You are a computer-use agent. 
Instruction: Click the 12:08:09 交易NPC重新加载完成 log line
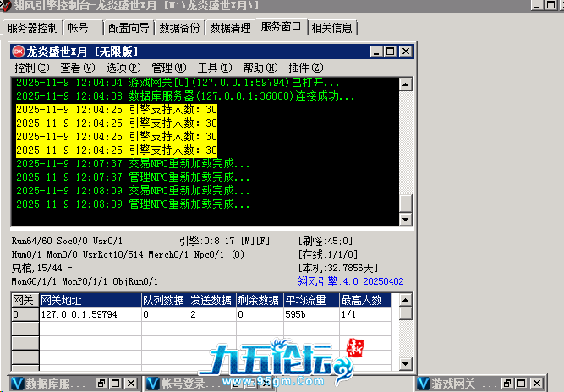coord(133,191)
